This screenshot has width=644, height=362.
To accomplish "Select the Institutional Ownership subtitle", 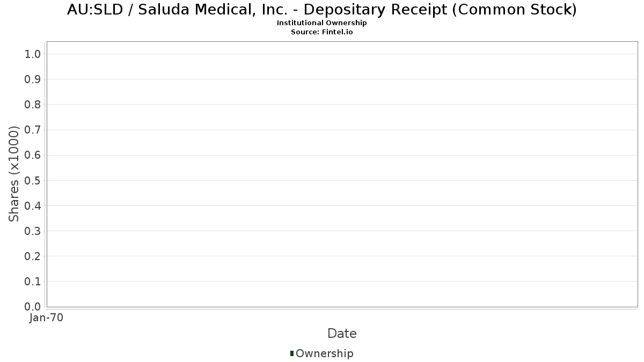I will [x=321, y=23].
